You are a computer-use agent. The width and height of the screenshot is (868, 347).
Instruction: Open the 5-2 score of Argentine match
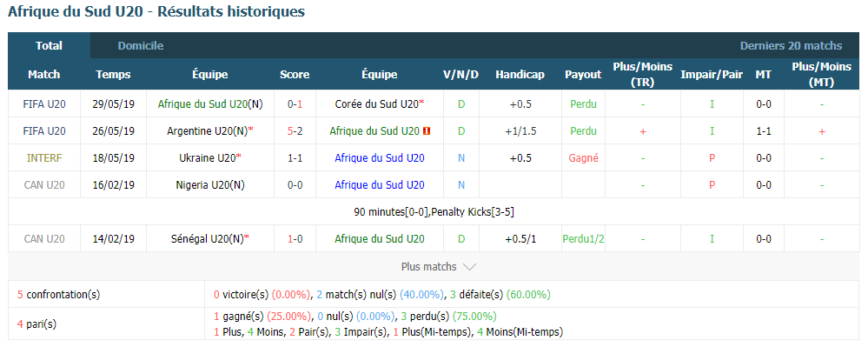pos(295,131)
